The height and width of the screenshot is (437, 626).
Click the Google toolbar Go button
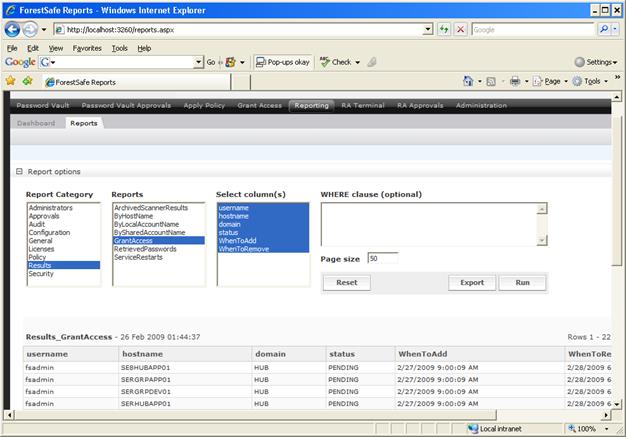(x=211, y=62)
